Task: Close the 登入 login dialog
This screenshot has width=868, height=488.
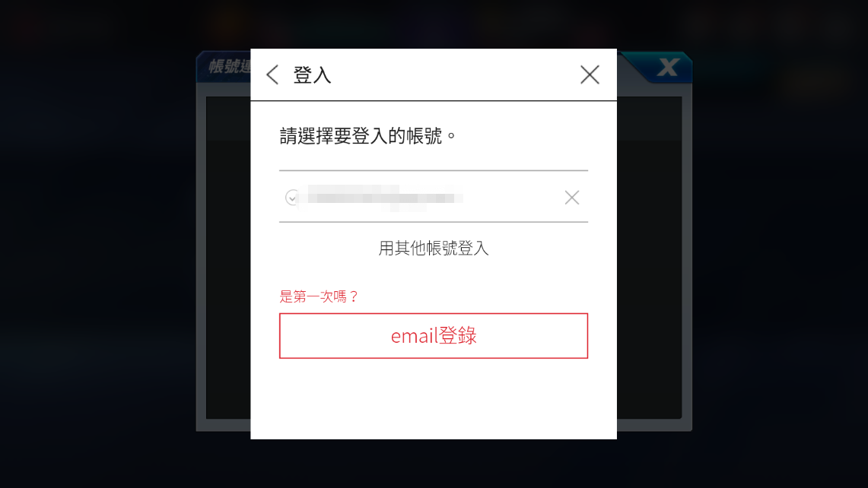Action: coord(590,74)
